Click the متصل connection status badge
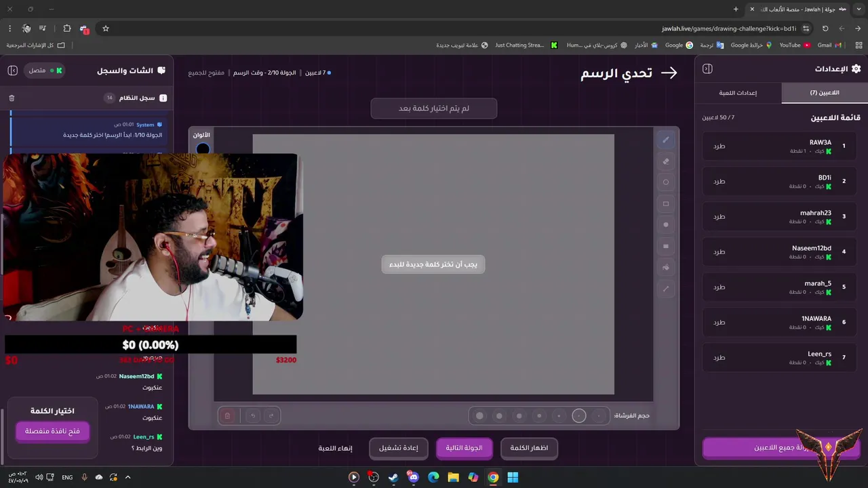 click(x=45, y=70)
